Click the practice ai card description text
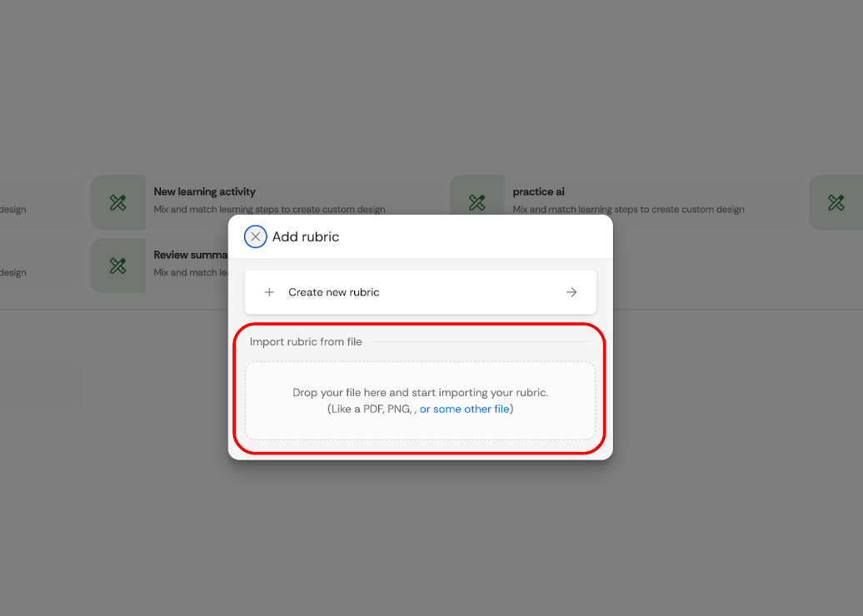 [x=628, y=210]
